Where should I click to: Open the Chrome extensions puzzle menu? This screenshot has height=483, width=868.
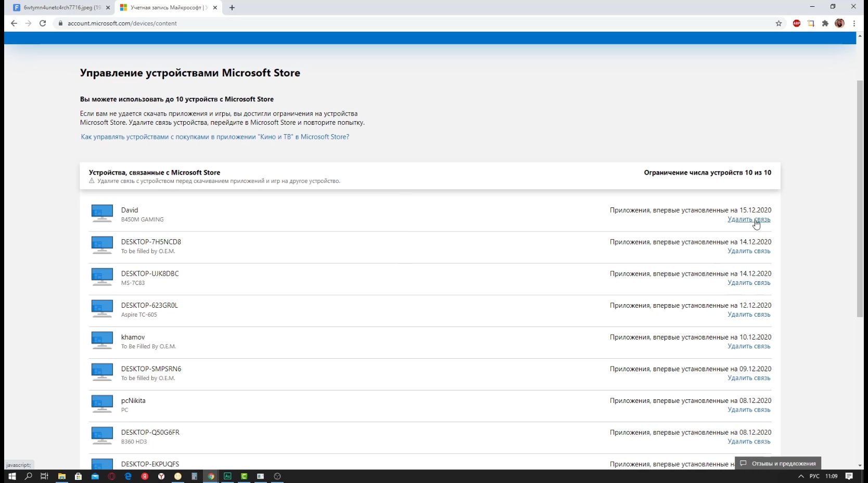[825, 23]
